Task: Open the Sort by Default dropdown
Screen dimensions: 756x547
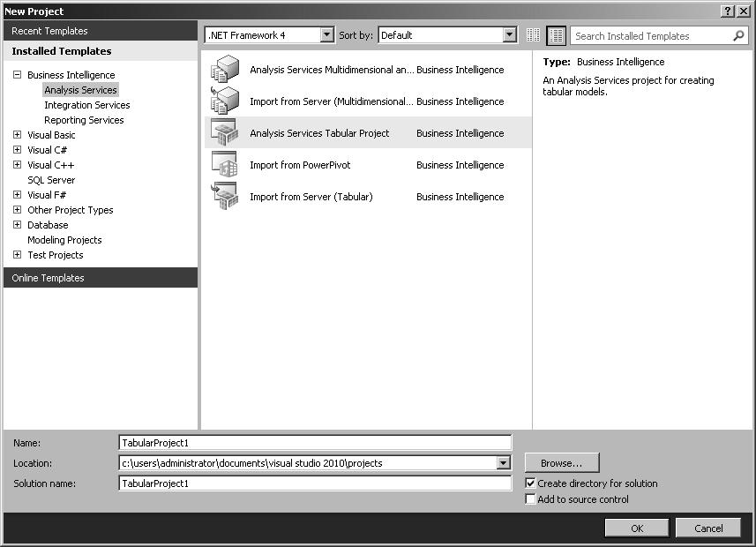Action: [509, 34]
